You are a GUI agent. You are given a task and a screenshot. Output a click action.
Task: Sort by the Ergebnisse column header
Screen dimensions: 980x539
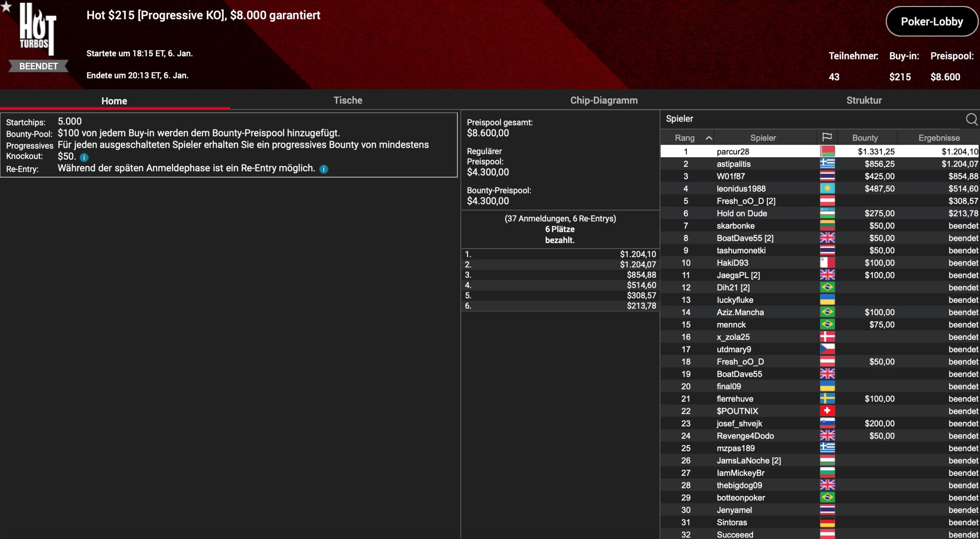coord(939,138)
